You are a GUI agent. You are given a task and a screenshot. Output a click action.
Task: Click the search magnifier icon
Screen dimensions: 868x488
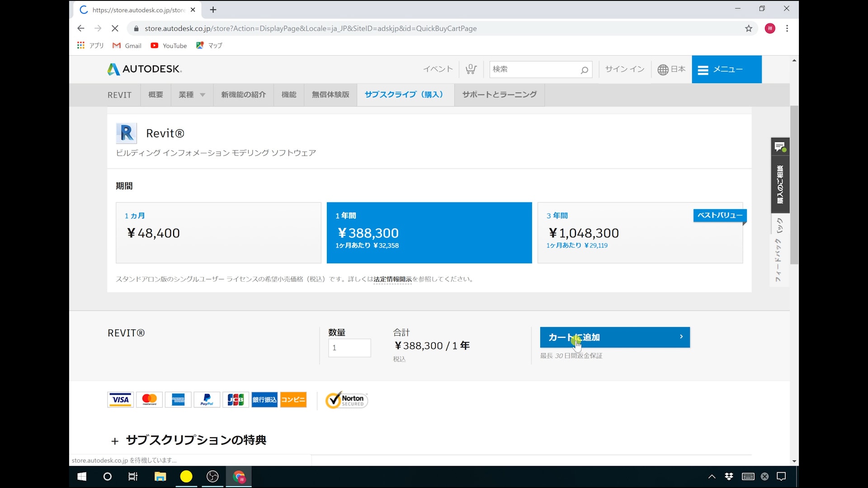tap(584, 70)
